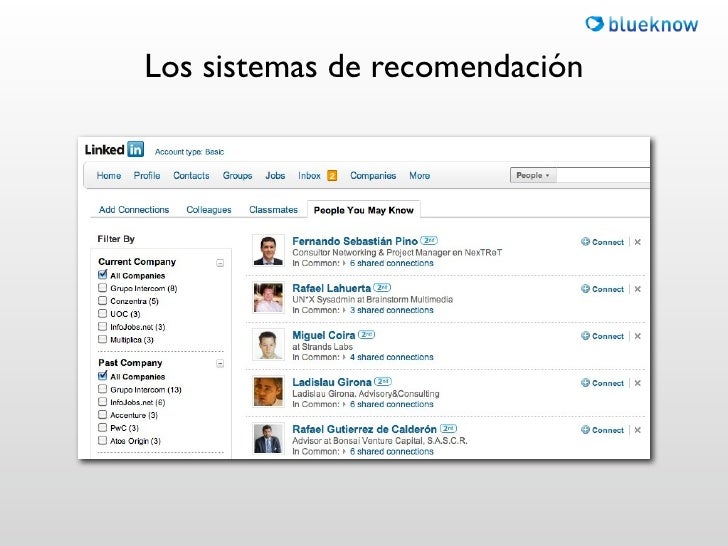Switch to Add Connections tab
The height and width of the screenshot is (546, 728).
[134, 210]
